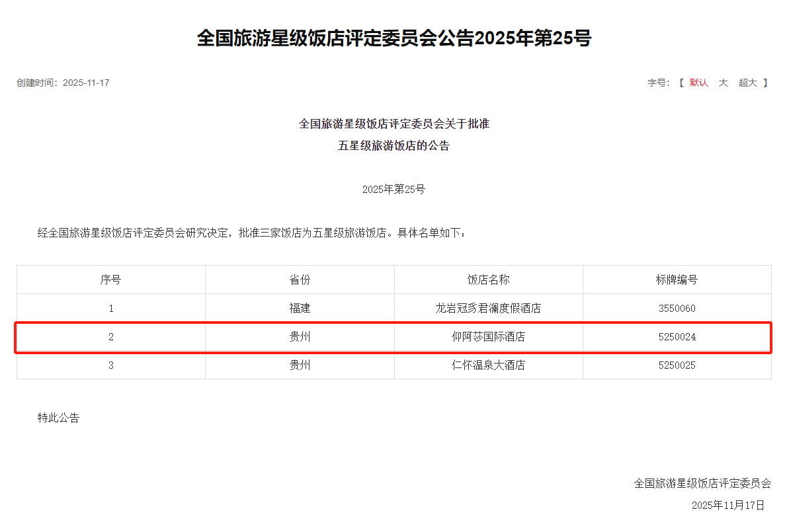This screenshot has height=532, width=787.
Task: Set font size to 超大
Action: (x=748, y=83)
